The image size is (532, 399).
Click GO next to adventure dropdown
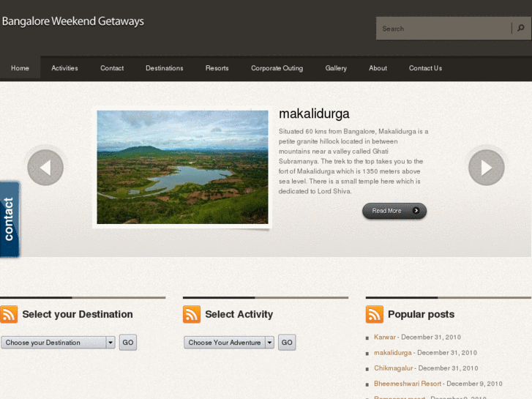click(287, 343)
